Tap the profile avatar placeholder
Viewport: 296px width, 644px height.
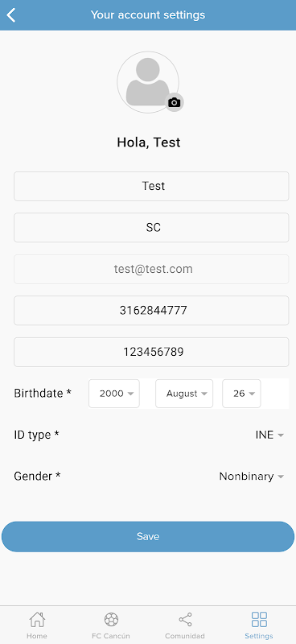148,82
